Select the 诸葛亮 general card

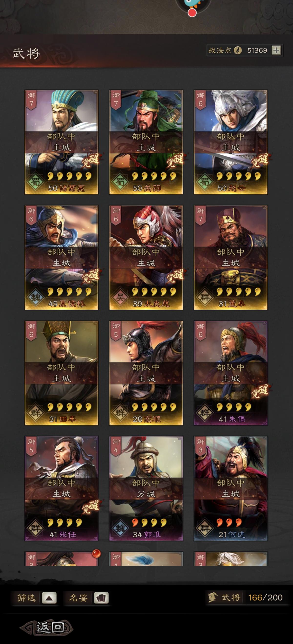click(61, 142)
